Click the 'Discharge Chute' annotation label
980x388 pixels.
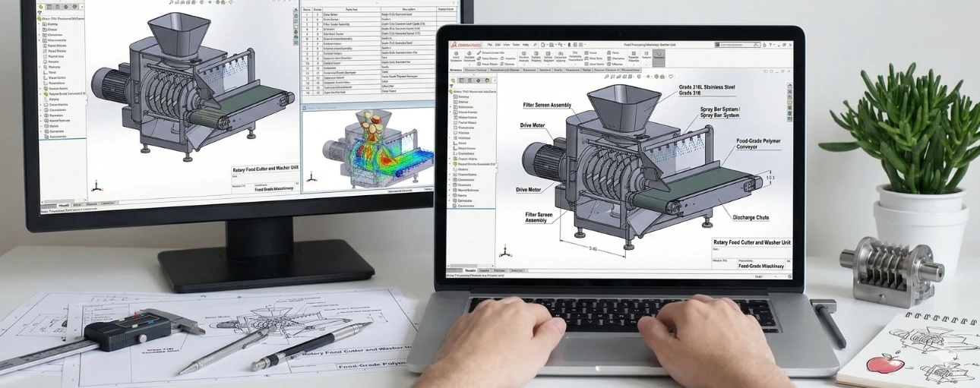[750, 217]
